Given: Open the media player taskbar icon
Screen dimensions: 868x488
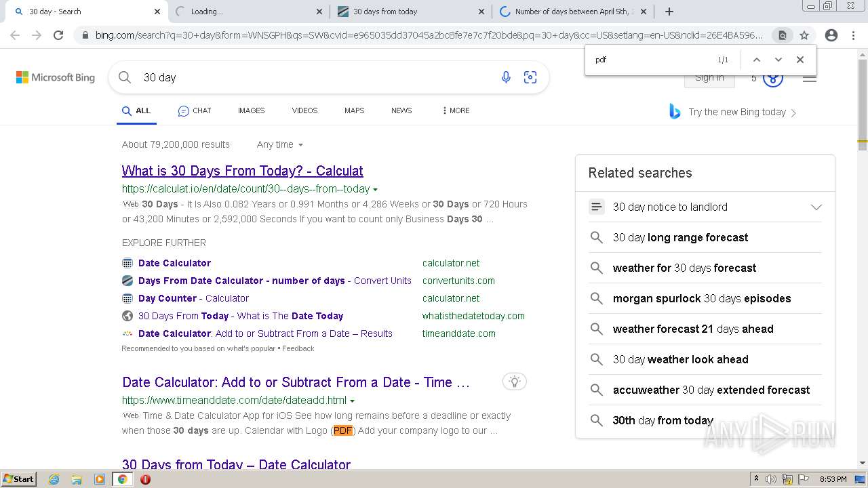Looking at the screenshot, I should (x=100, y=479).
